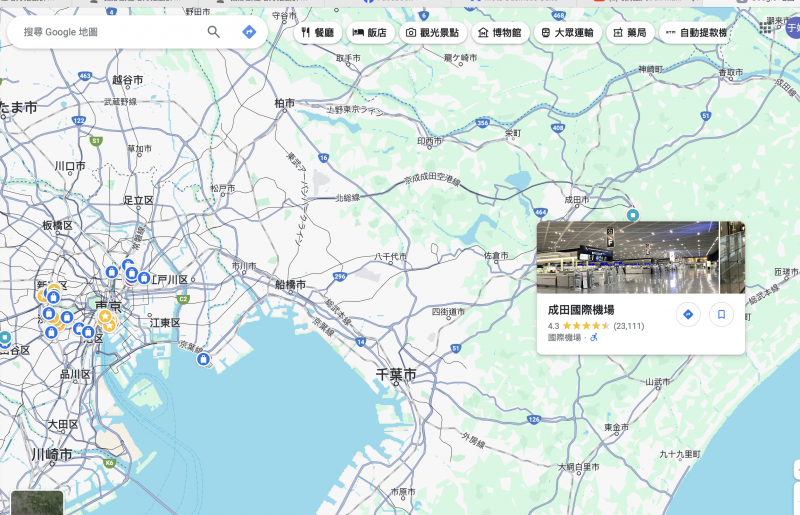Click the saved-place marker near 京葉線 by the bay

[x=204, y=359]
